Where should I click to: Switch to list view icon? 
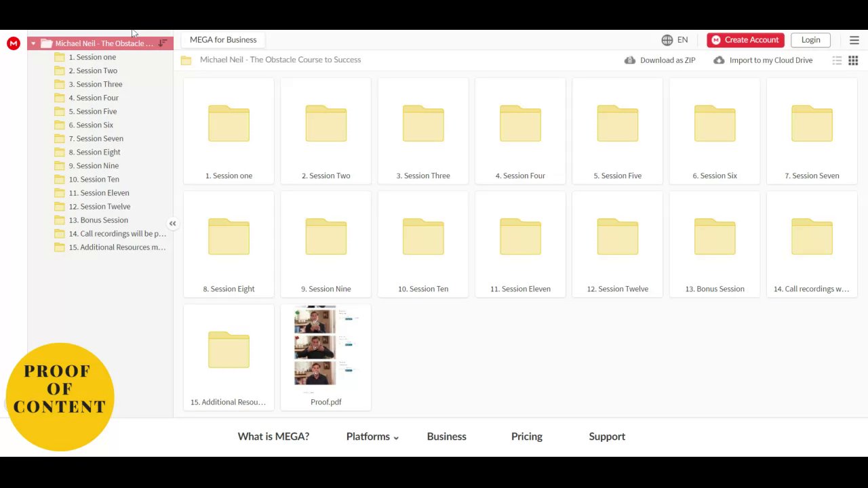tap(837, 60)
